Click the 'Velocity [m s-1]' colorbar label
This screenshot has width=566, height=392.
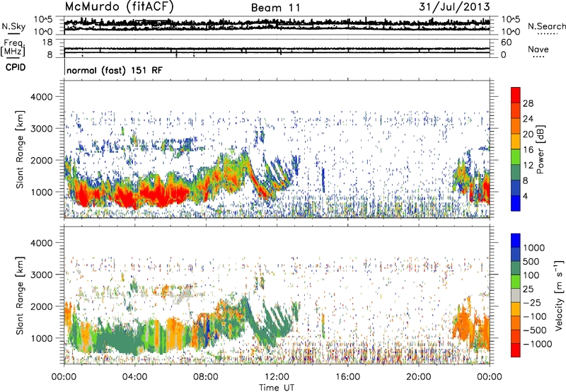tap(559, 295)
